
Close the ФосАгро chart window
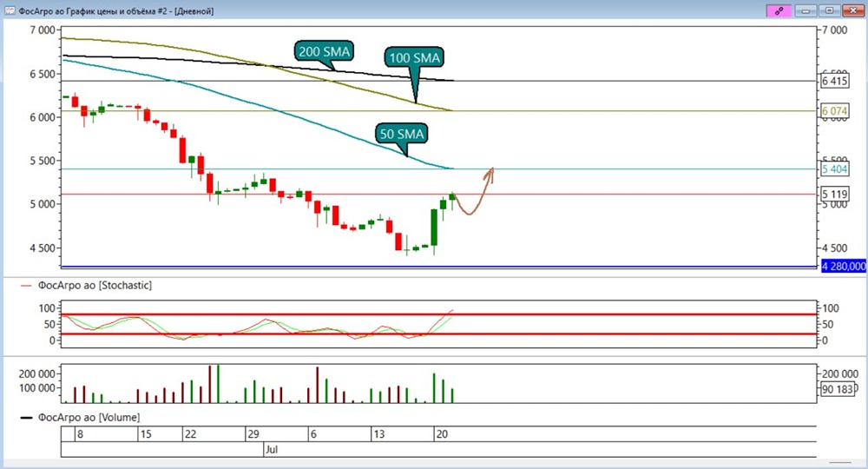tap(852, 10)
